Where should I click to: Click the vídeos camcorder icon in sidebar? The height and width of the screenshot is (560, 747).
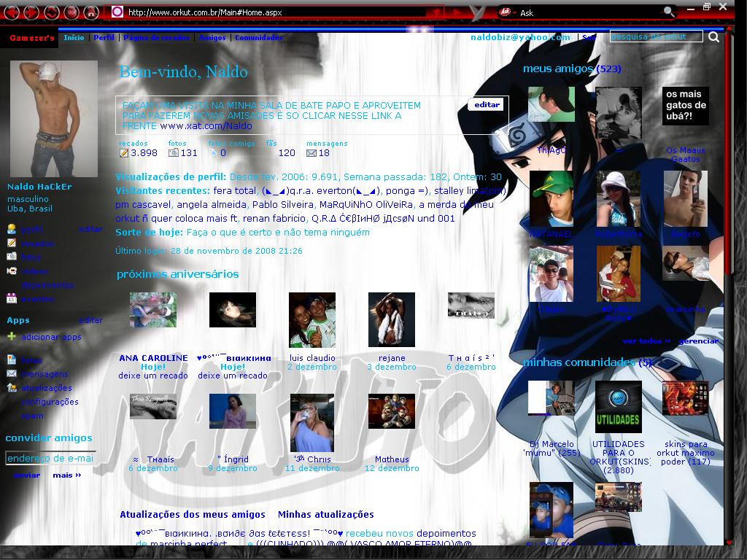(12, 271)
